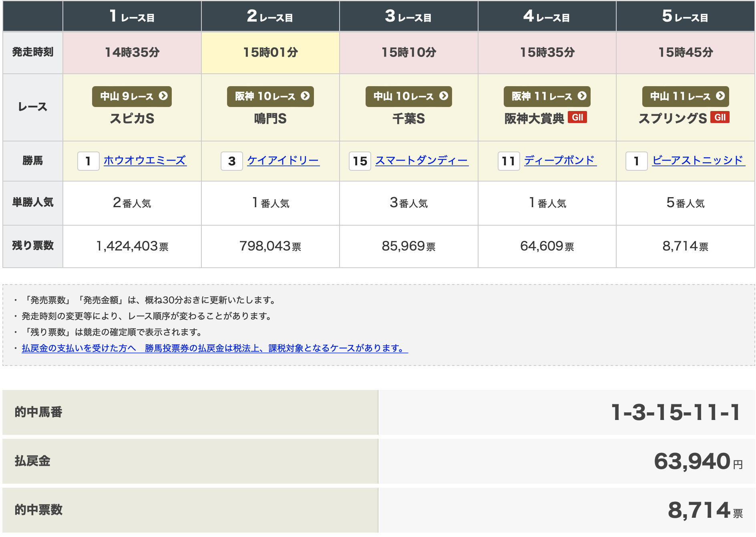The height and width of the screenshot is (537, 756).
Task: Open the ビーアストニッシド horse link
Action: point(698,160)
